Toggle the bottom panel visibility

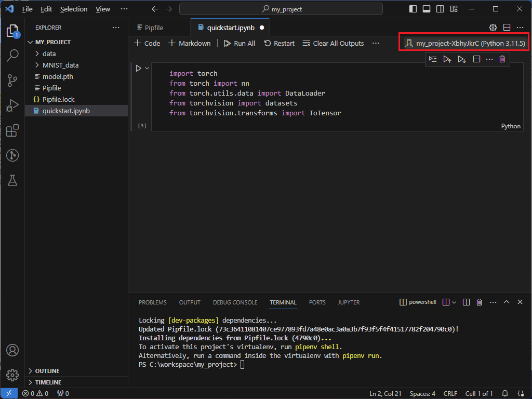point(427,9)
